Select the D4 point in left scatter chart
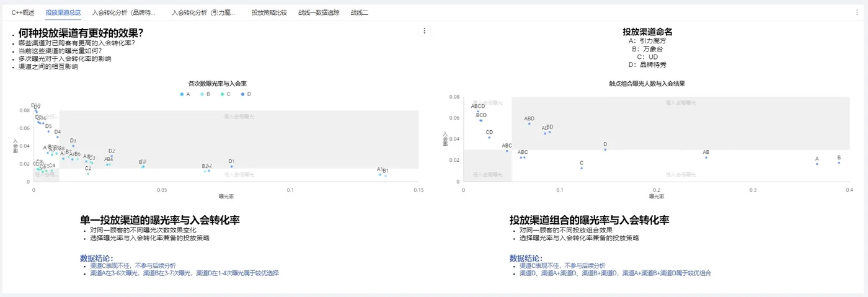The image size is (868, 297). pos(58,137)
